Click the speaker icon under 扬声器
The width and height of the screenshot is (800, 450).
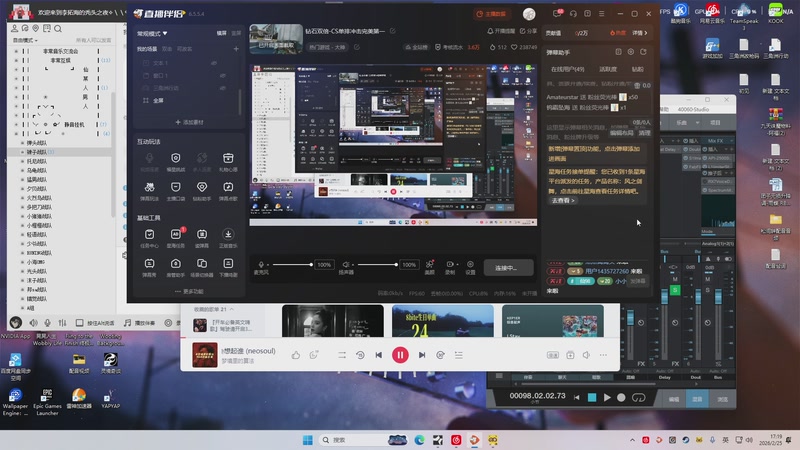click(345, 264)
